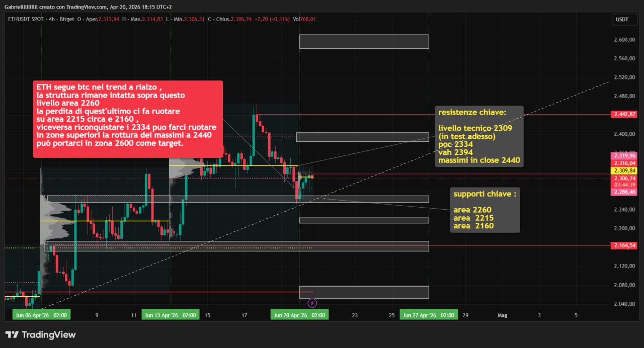Click the 2.400,00 price axis label
Image resolution: width=644 pixels, height=348 pixels.
(624, 134)
